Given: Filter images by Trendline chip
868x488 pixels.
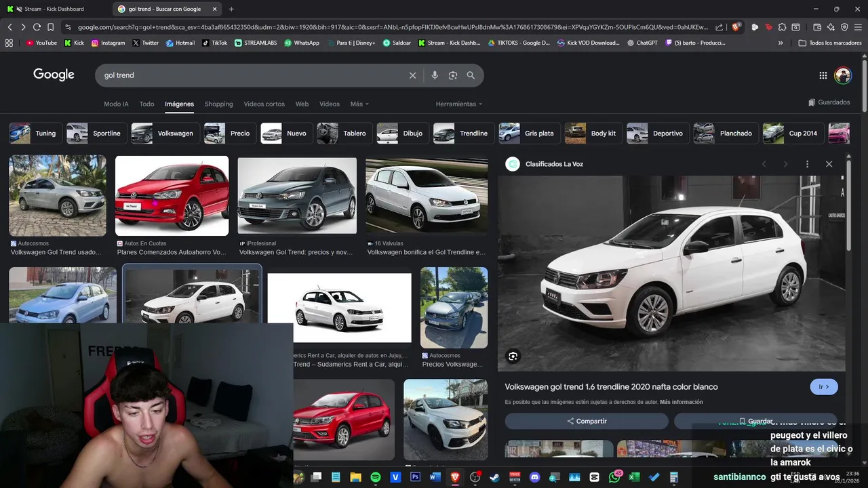Looking at the screenshot, I should (x=463, y=134).
